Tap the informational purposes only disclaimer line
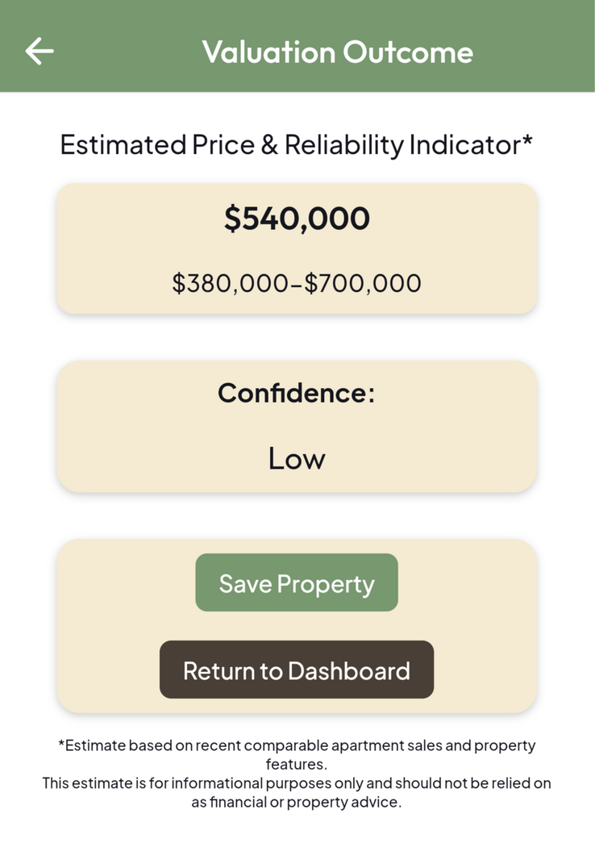Viewport: 595px width, 868px height. tap(297, 783)
